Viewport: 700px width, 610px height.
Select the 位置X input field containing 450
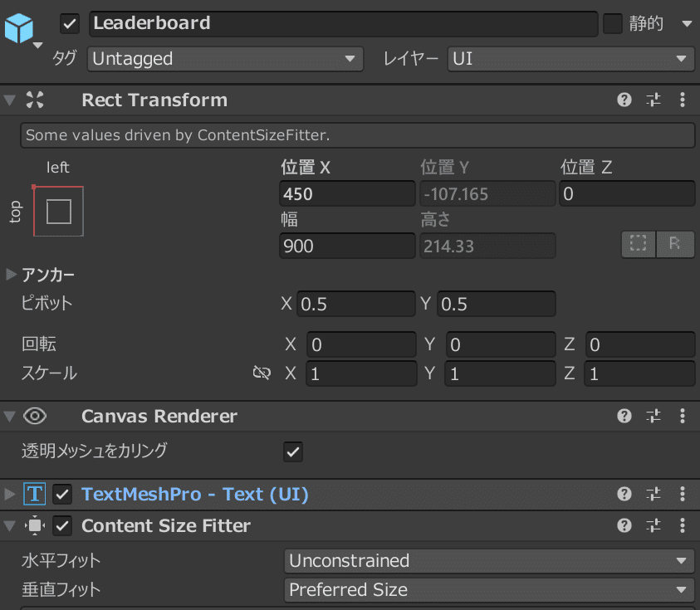pyautogui.click(x=347, y=193)
